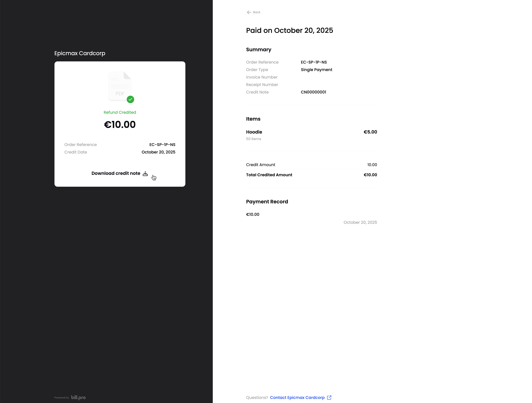Contact Epicmax Cardcorp via the support link
532x403 pixels.
[x=297, y=397]
